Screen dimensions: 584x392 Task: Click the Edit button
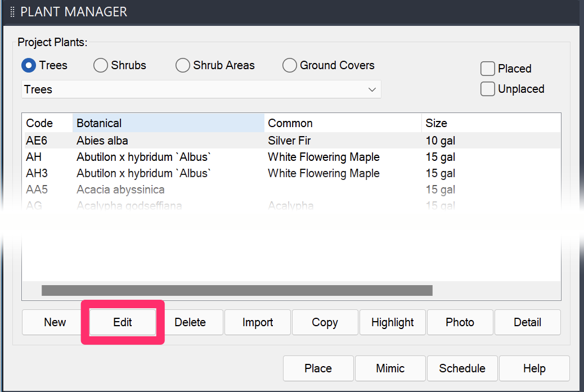click(123, 322)
